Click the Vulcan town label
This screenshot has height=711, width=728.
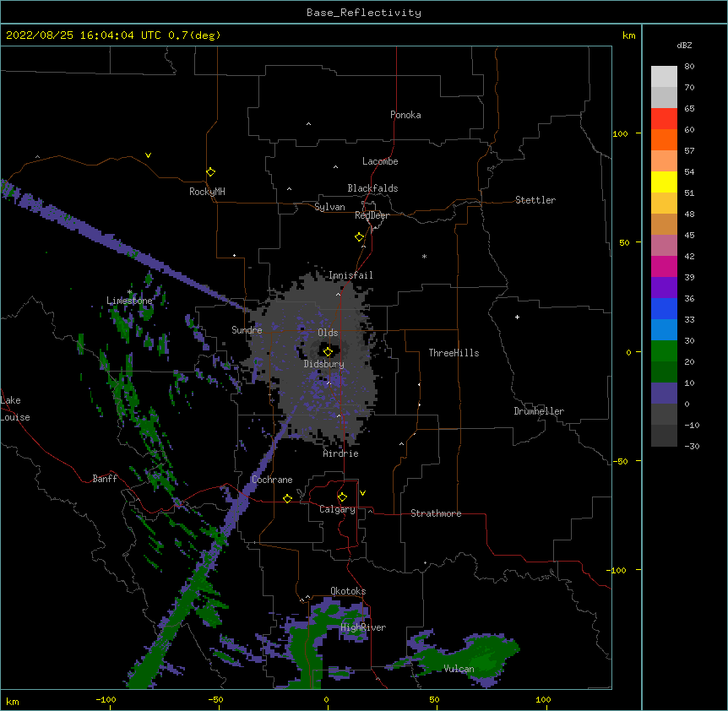click(x=459, y=669)
